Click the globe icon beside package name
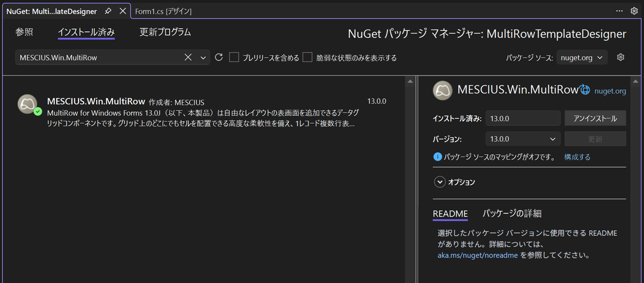The height and width of the screenshot is (283, 644). coord(585,90)
